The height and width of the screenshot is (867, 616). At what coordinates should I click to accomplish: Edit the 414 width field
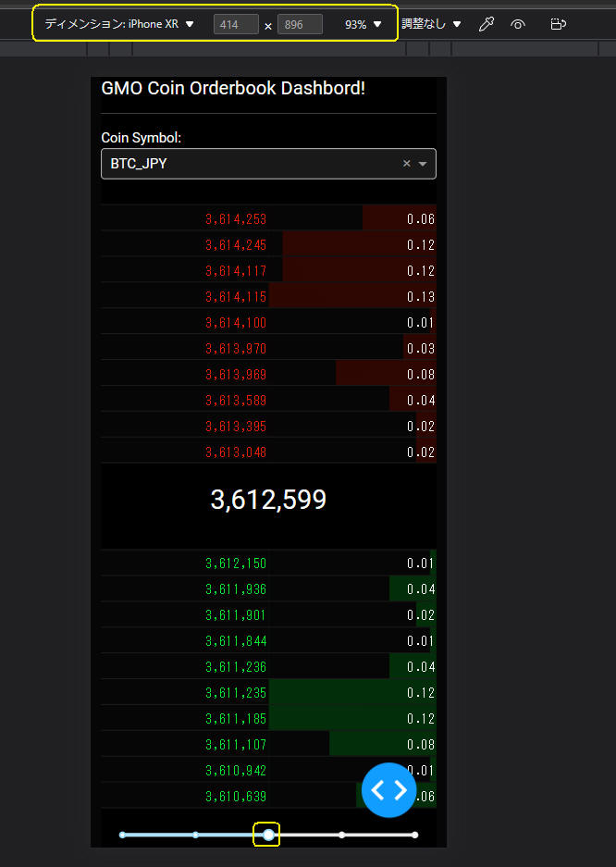236,24
